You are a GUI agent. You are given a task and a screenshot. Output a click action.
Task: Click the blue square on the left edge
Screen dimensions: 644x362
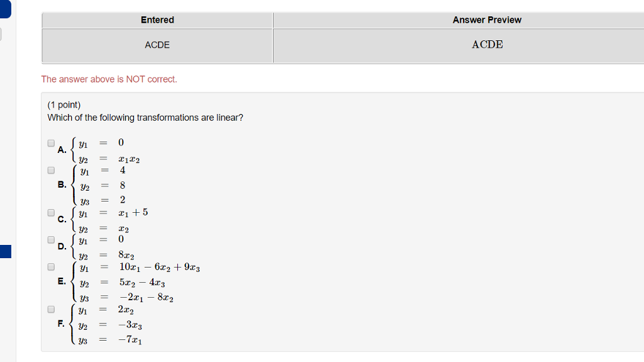(x=5, y=252)
